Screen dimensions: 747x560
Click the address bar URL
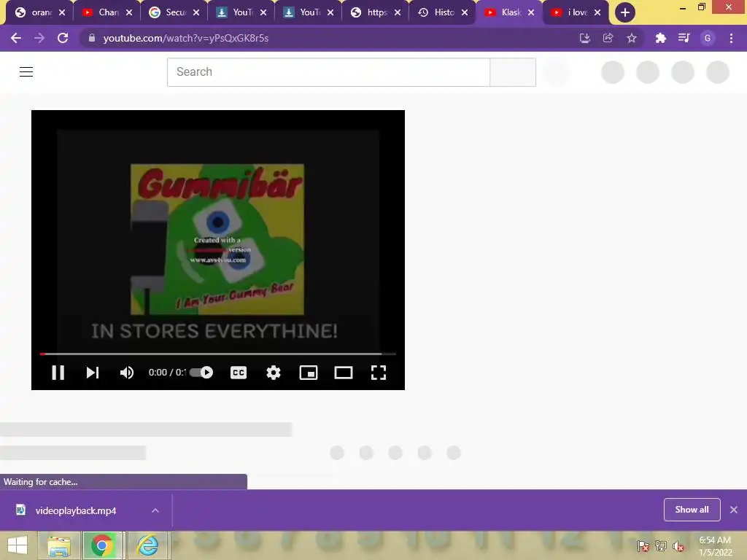click(186, 38)
